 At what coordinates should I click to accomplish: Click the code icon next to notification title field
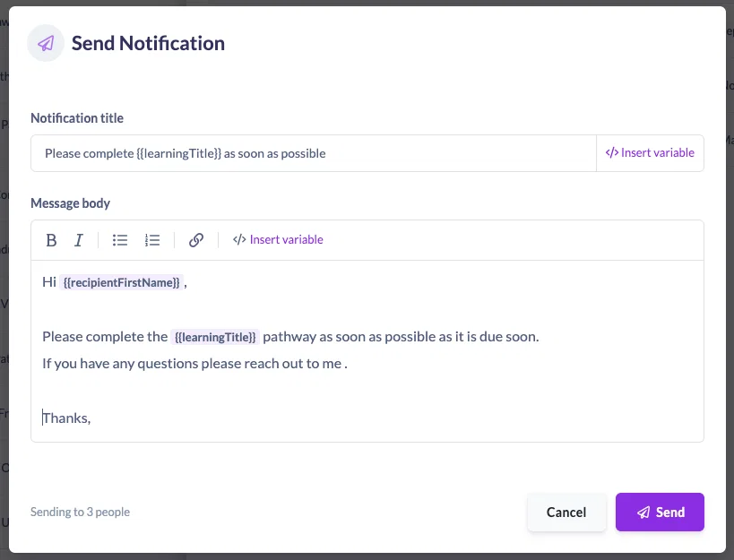coord(612,152)
